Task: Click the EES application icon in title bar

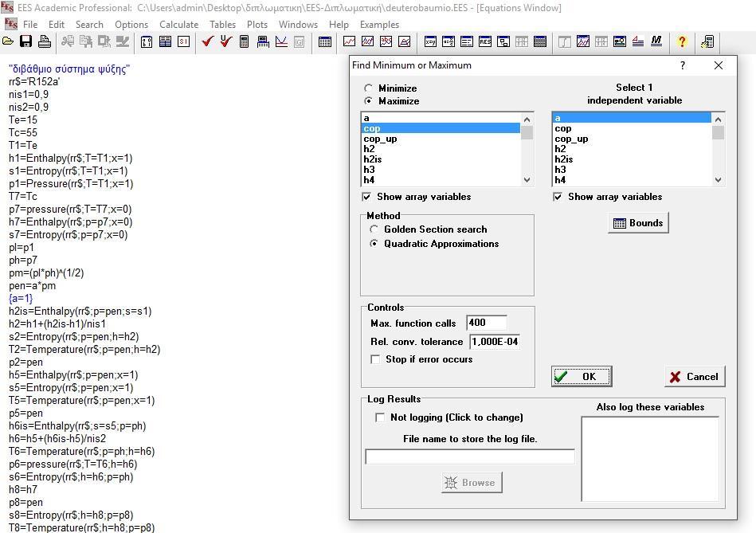Action: pos(6,7)
